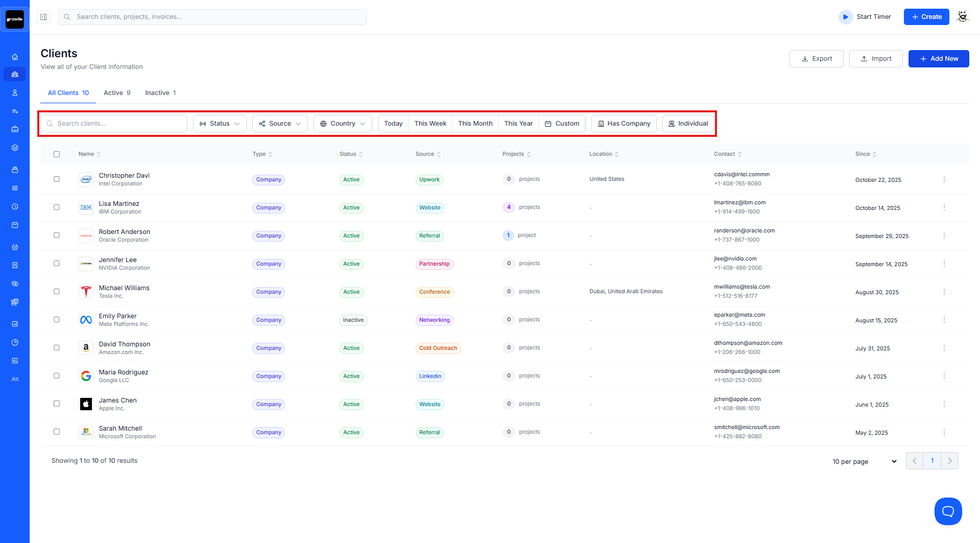Open row actions for Emily Parker

click(x=944, y=320)
